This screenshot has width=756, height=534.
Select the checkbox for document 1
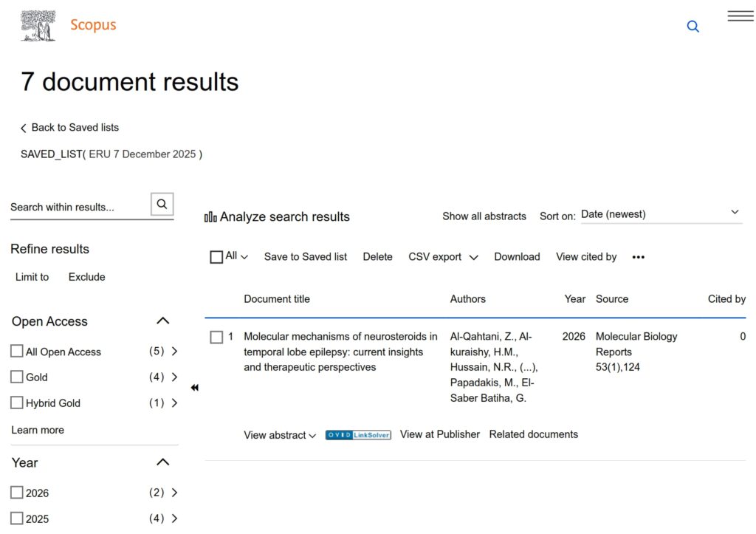216,337
